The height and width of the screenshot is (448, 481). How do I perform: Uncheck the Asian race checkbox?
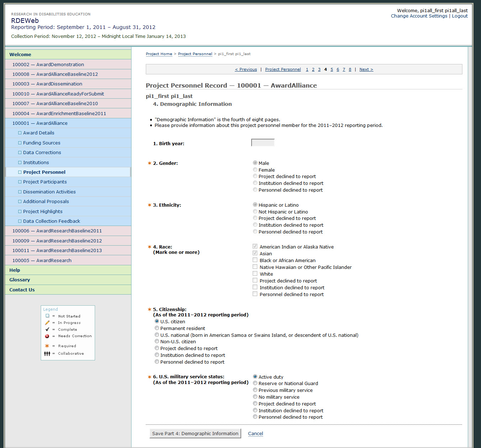pyautogui.click(x=255, y=253)
